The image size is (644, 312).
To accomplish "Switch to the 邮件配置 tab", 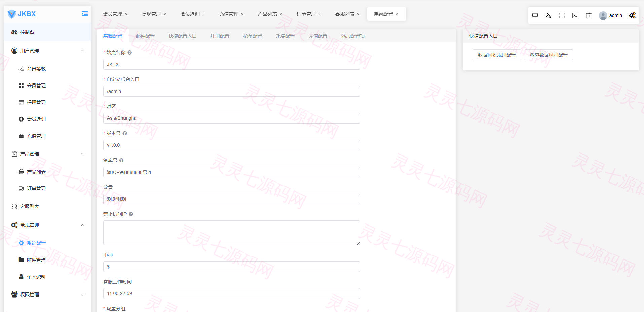I will [145, 36].
